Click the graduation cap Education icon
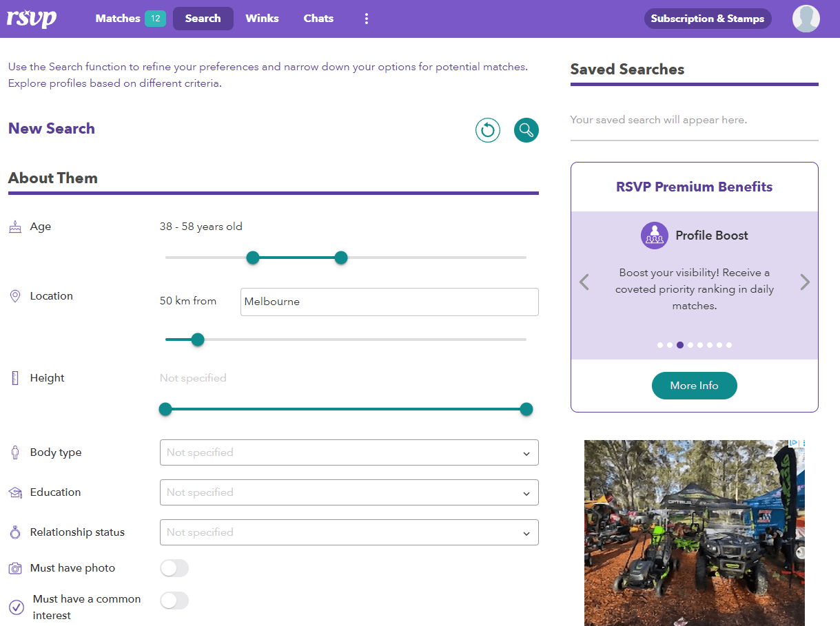840x626 pixels. pyautogui.click(x=14, y=492)
